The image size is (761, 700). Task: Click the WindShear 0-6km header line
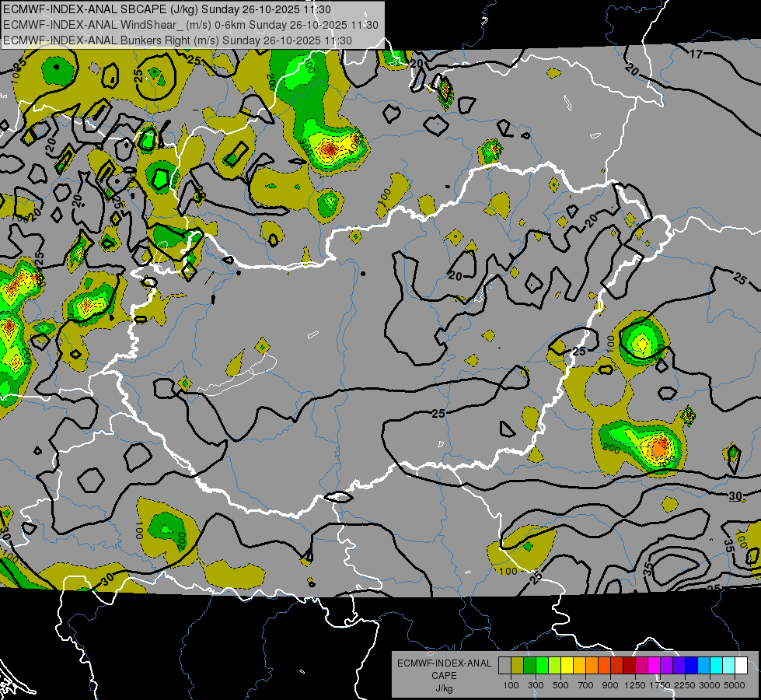click(x=190, y=25)
